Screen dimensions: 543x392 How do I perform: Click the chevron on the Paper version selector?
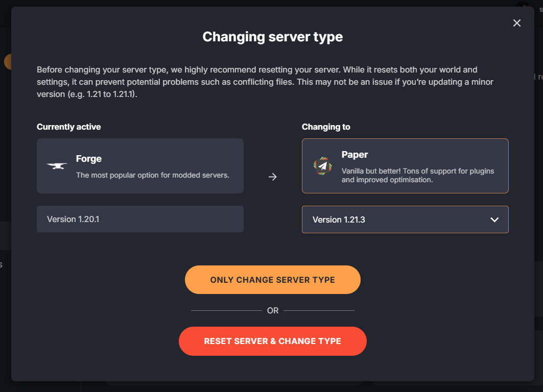point(494,219)
